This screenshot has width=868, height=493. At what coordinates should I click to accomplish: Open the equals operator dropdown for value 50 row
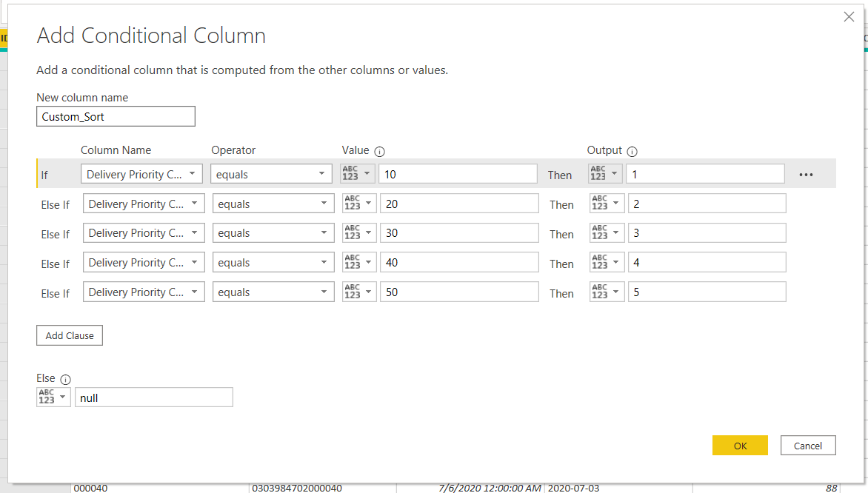pyautogui.click(x=273, y=292)
